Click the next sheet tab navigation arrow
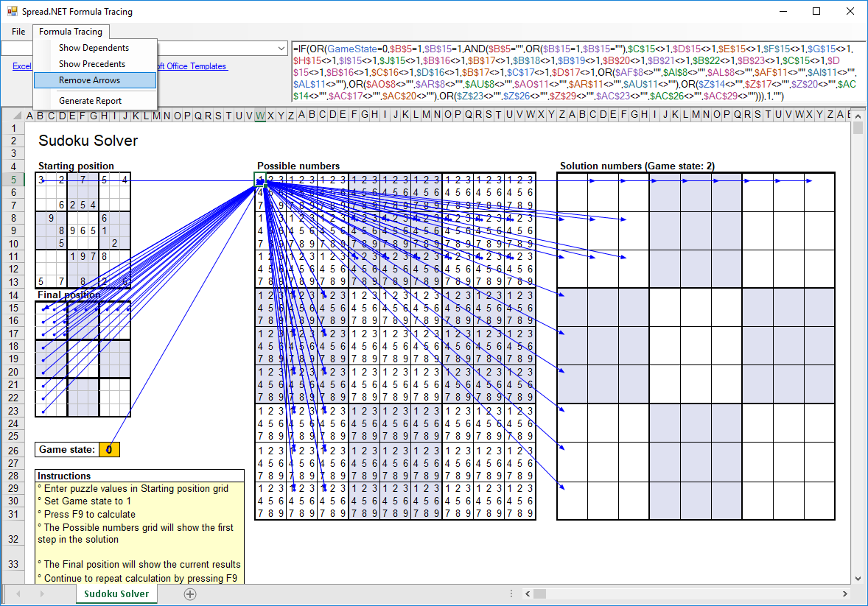This screenshot has width=868, height=606. point(41,594)
